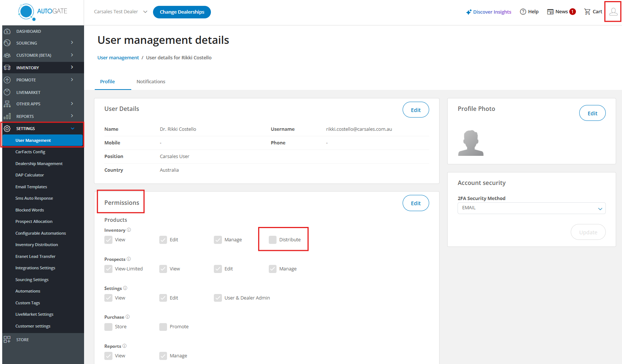
Task: Open the Cart icon
Action: click(587, 12)
